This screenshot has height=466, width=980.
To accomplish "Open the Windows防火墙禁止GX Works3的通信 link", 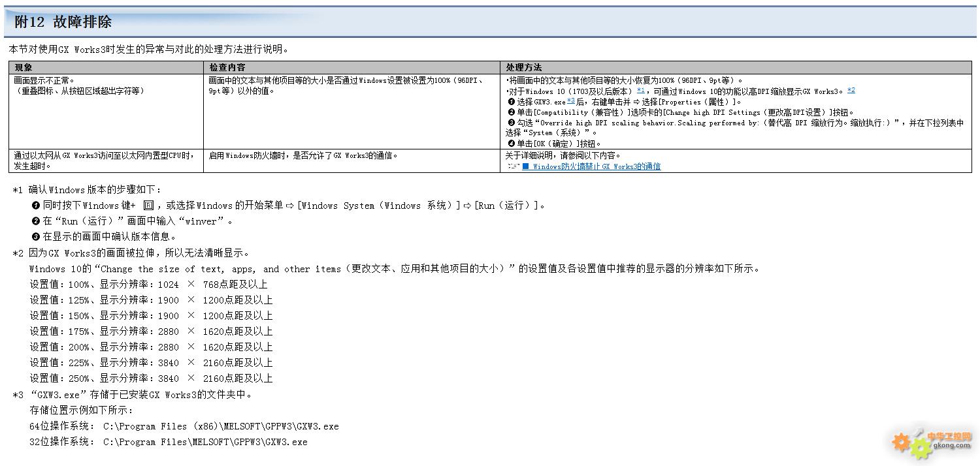I will 591,166.
